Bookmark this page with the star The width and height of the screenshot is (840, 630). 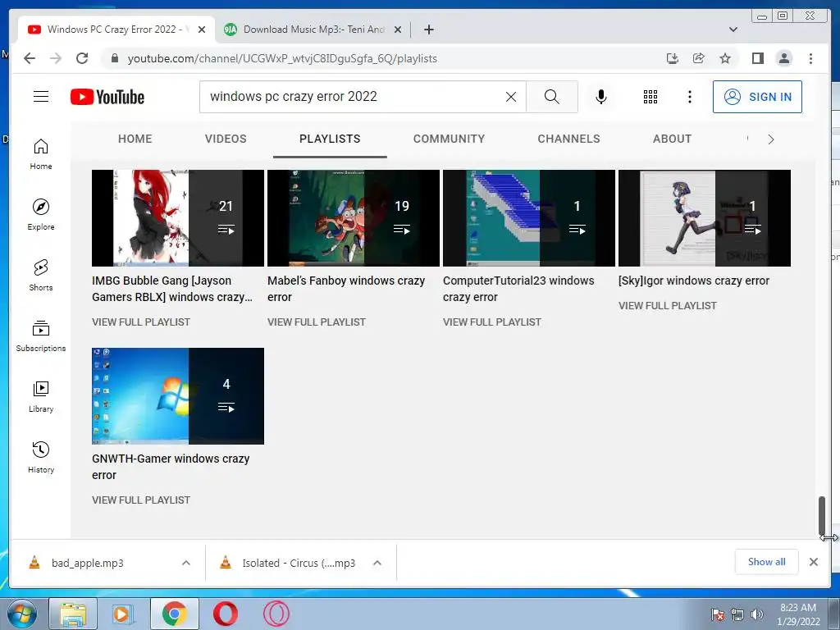click(x=725, y=58)
